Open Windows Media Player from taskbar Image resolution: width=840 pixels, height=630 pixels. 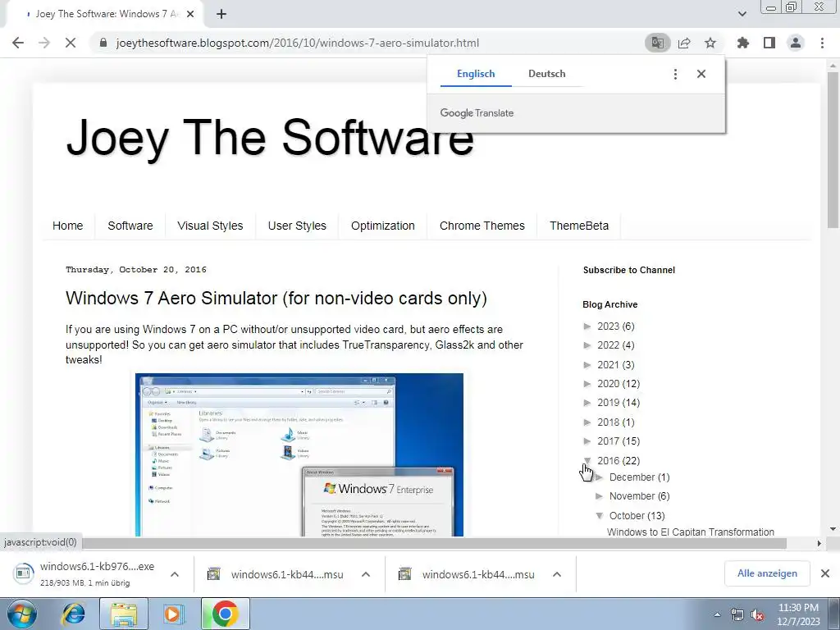tap(172, 614)
